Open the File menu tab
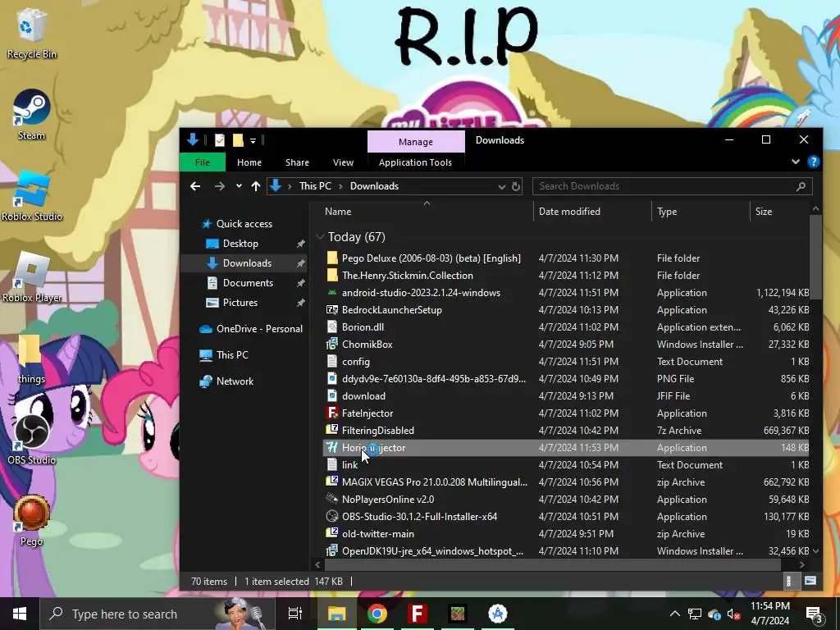Image resolution: width=840 pixels, height=630 pixels. point(203,162)
